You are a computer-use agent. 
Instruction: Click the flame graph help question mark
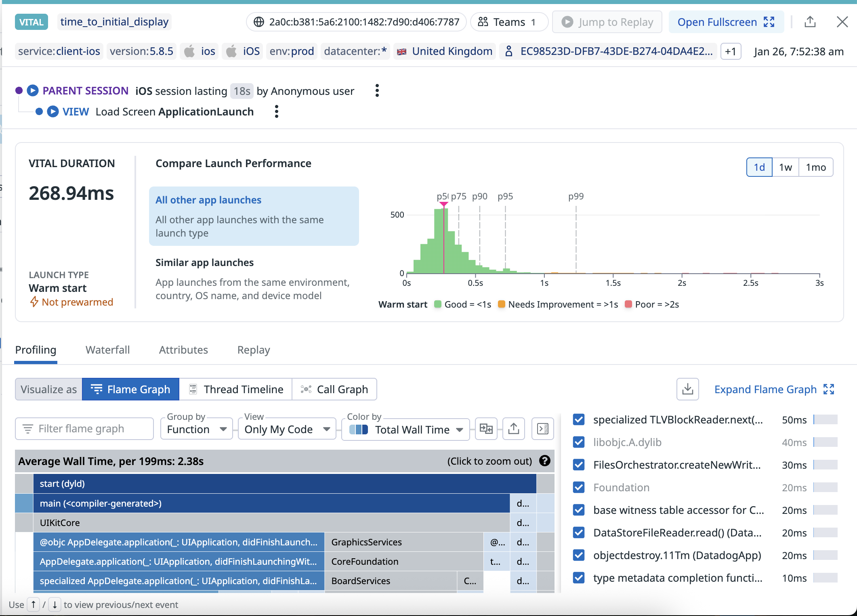545,461
